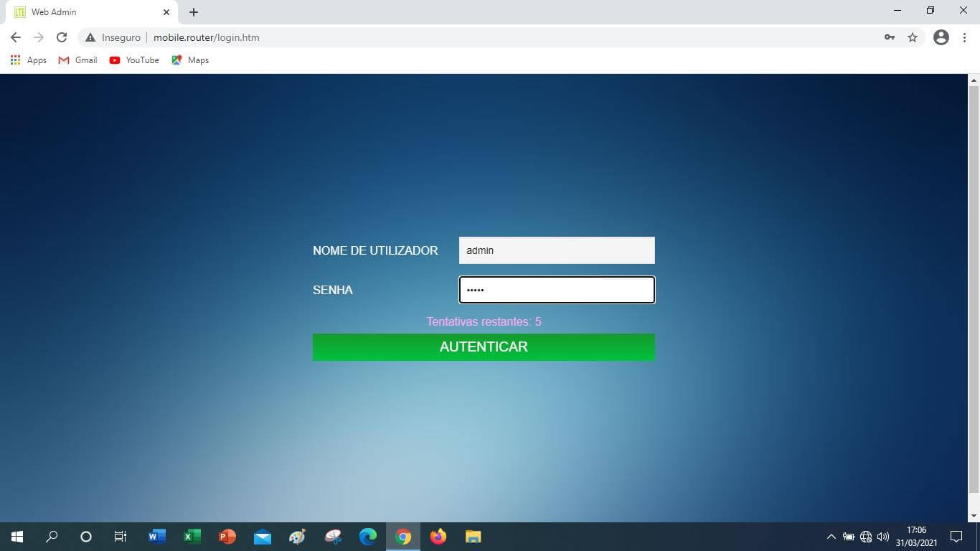980x551 pixels.
Task: Bookmark this page with the star icon
Action: point(913,37)
